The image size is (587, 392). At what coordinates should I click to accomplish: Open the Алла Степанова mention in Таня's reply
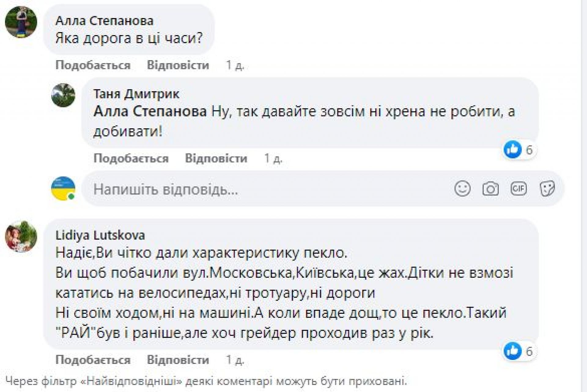[x=150, y=112]
